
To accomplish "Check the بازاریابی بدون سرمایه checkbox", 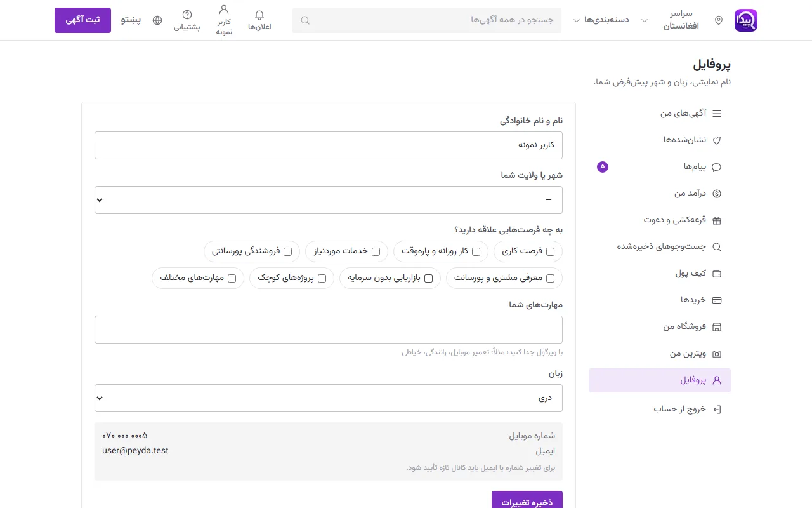I will 429,278.
